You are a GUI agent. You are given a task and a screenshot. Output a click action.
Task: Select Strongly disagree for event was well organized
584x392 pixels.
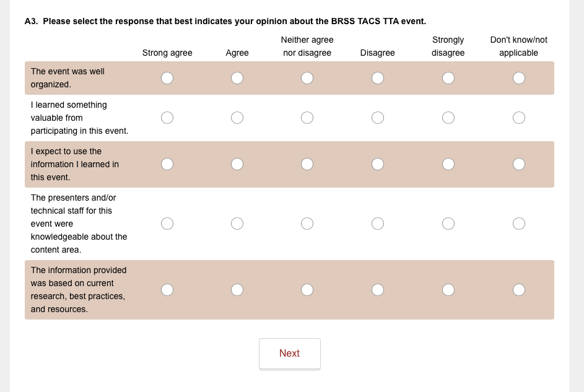click(448, 78)
